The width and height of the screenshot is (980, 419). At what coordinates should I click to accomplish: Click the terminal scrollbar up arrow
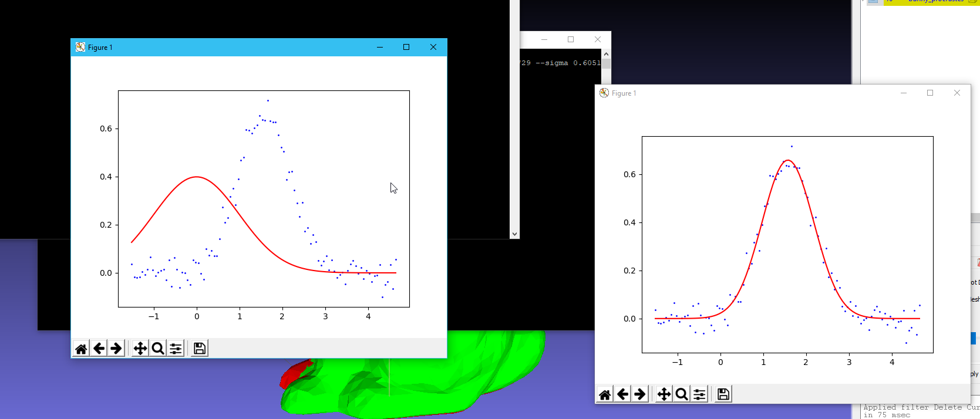tap(606, 54)
